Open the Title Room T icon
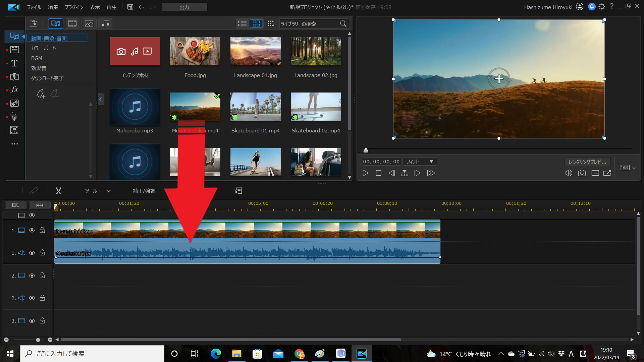The width and height of the screenshot is (644, 362). click(x=14, y=63)
